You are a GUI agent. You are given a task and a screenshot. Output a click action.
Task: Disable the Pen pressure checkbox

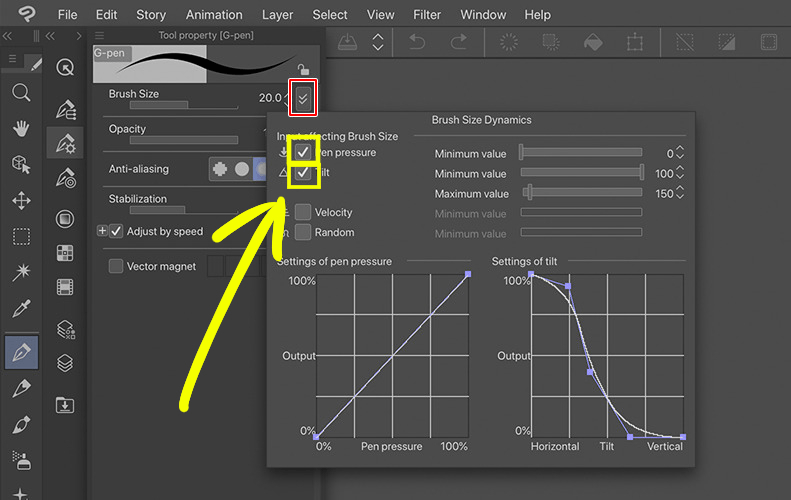click(303, 153)
